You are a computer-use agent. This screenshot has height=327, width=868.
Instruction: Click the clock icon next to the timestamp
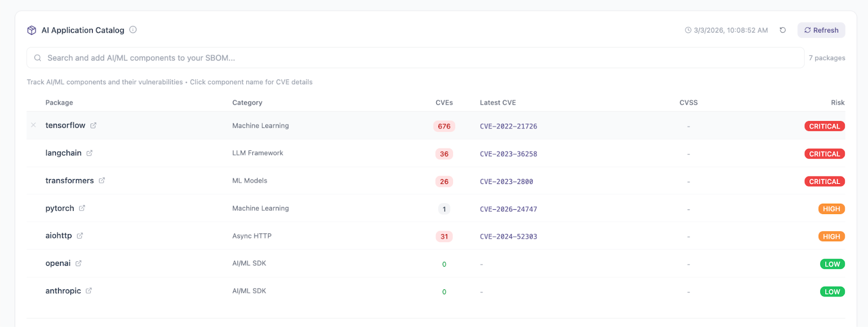(x=688, y=30)
